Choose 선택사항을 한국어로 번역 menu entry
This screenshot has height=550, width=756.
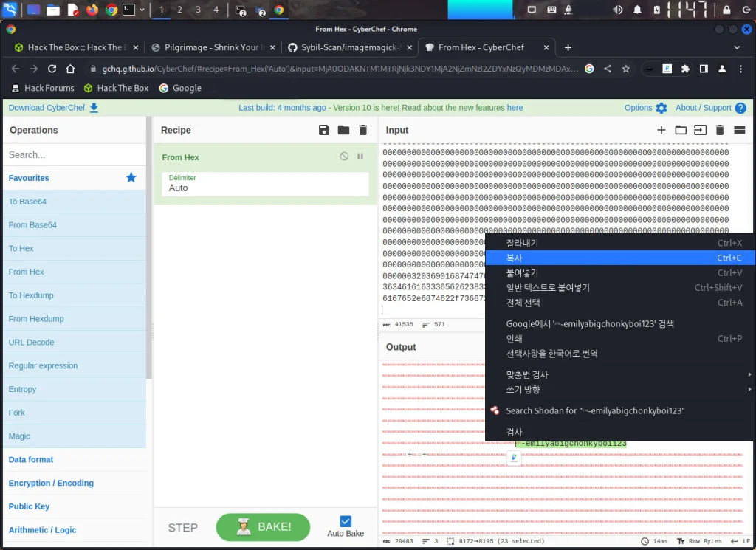pyautogui.click(x=620, y=354)
